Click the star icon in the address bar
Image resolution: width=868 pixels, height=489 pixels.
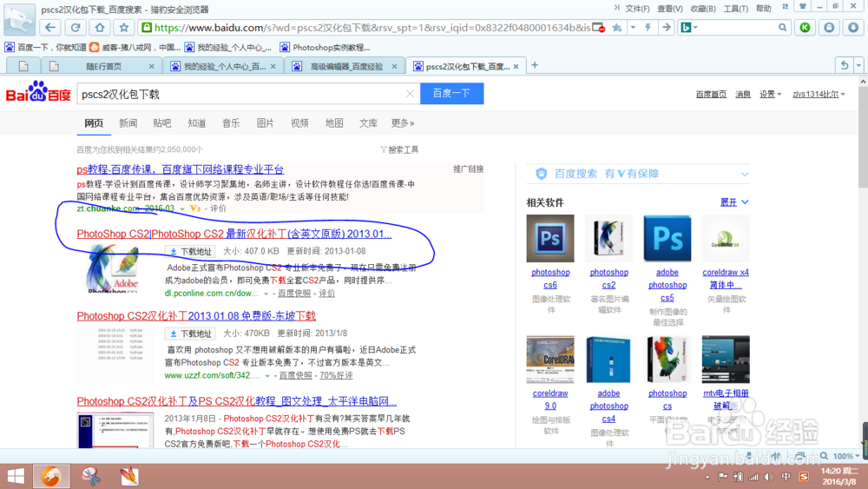(x=617, y=28)
